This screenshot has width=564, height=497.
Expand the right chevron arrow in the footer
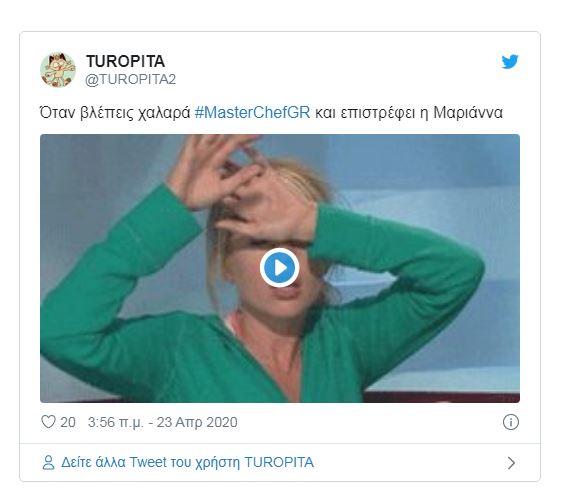click(x=511, y=463)
